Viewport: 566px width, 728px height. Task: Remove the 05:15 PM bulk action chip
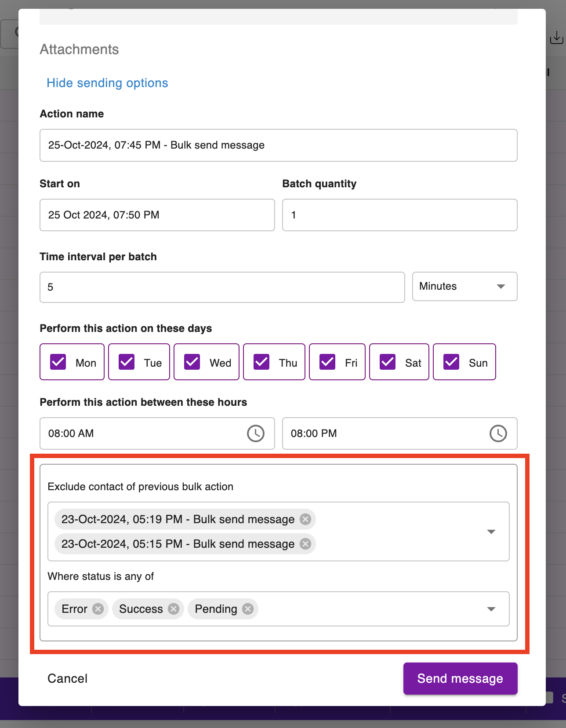click(305, 544)
